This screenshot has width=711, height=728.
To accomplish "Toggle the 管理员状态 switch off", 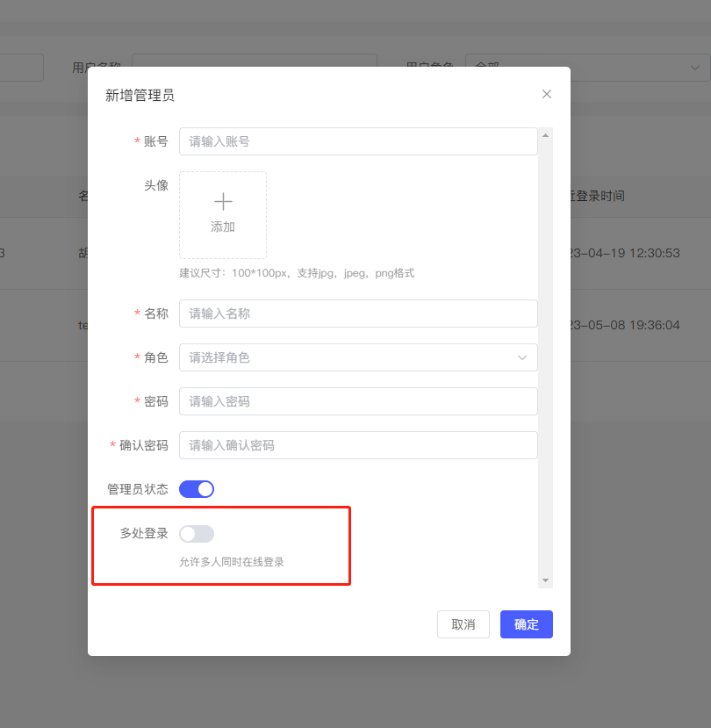I will [x=197, y=489].
